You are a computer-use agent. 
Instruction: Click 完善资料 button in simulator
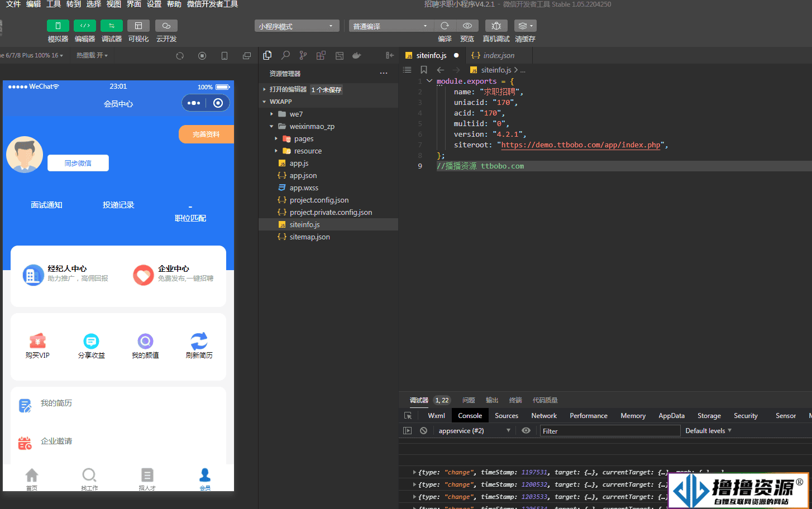206,134
